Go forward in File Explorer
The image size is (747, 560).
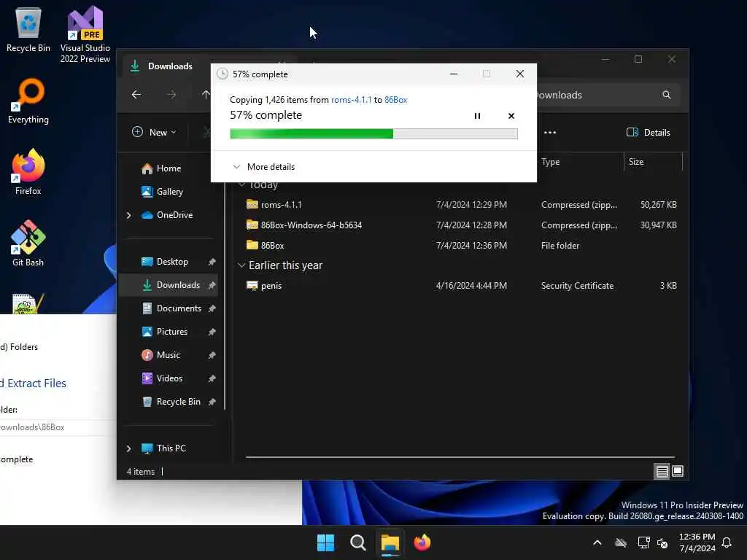click(171, 94)
